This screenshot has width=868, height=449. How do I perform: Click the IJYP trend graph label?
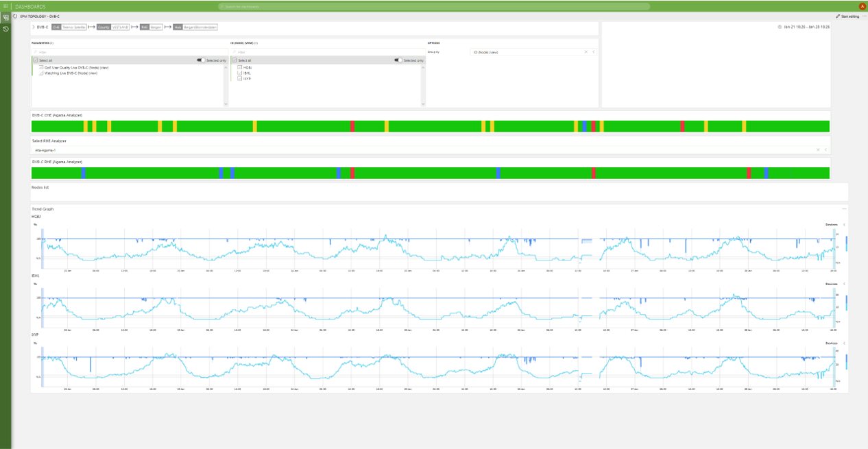click(x=36, y=335)
